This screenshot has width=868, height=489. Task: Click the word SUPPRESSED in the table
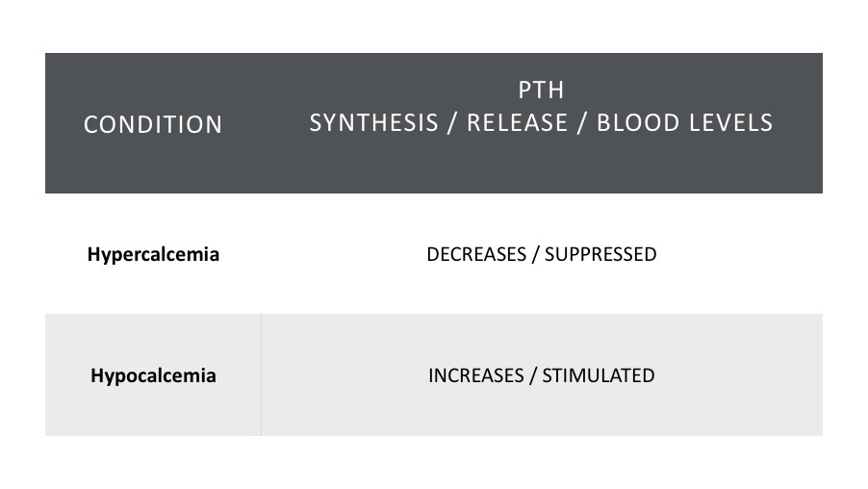[x=600, y=254]
